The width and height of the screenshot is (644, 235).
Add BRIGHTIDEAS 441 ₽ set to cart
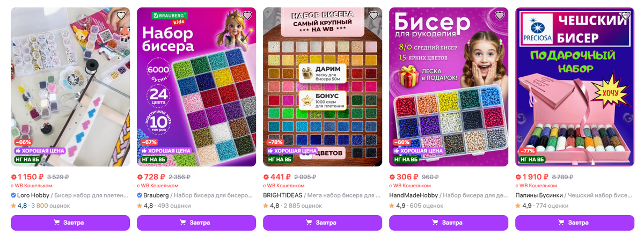click(323, 223)
